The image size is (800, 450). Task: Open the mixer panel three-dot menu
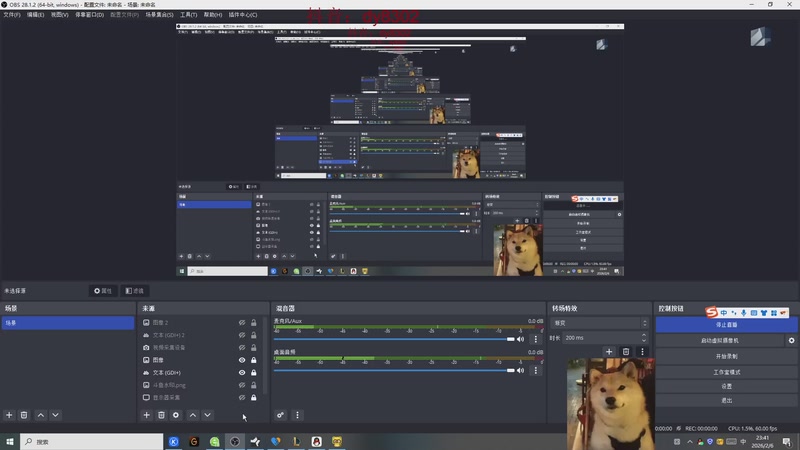coord(297,415)
